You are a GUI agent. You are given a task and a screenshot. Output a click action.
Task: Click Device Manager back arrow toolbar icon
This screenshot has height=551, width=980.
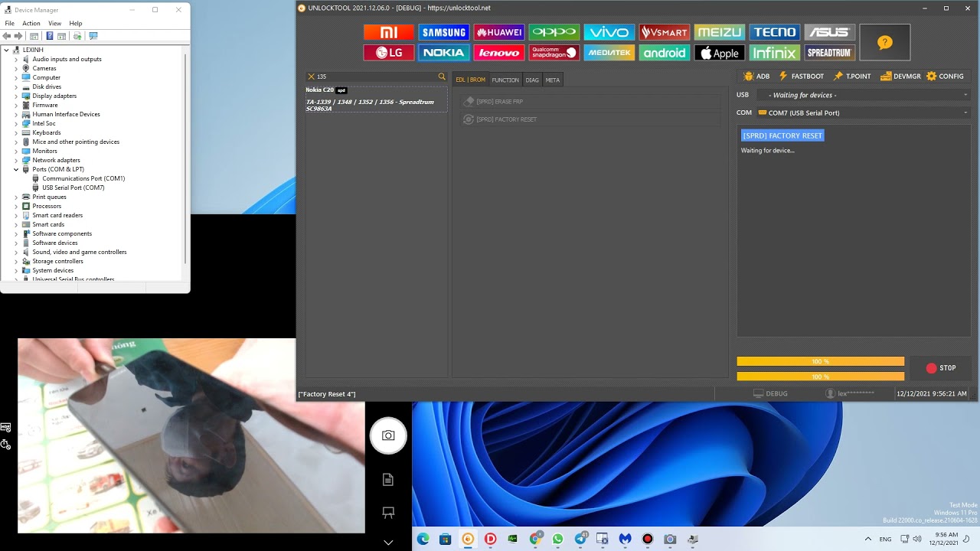pos(7,36)
